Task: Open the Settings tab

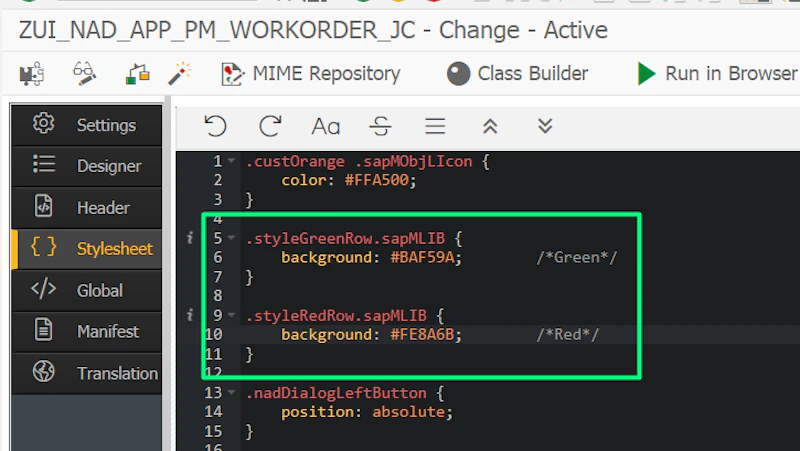Action: point(87,125)
